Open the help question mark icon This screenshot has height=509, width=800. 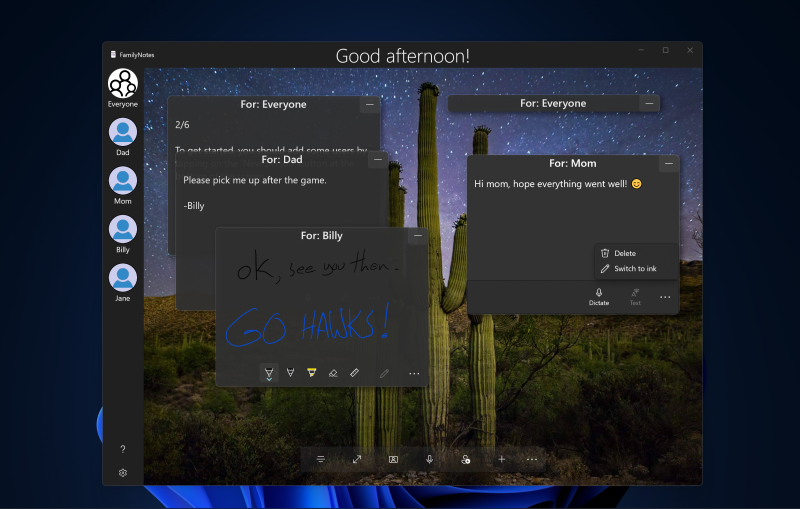click(x=122, y=449)
